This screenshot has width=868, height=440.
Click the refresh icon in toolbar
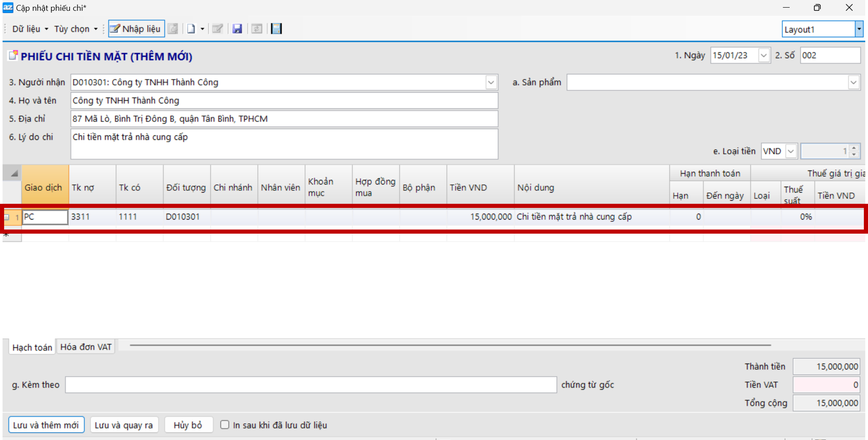(x=257, y=29)
